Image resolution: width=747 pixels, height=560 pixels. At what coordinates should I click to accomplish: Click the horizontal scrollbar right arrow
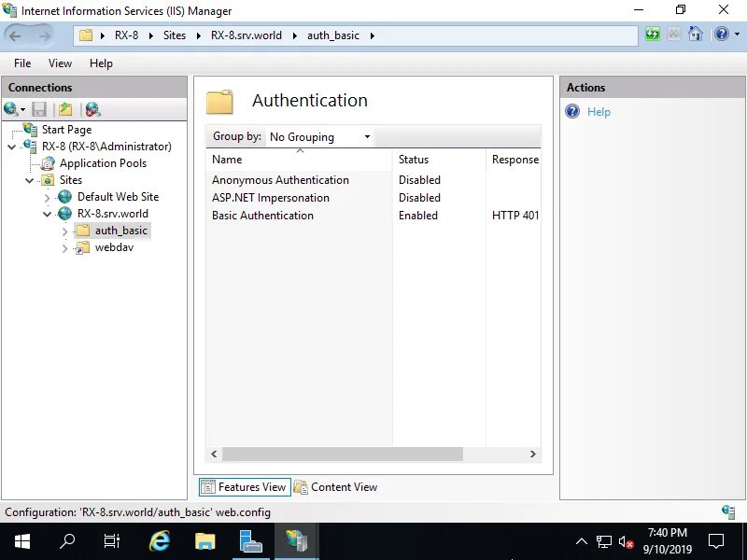533,455
